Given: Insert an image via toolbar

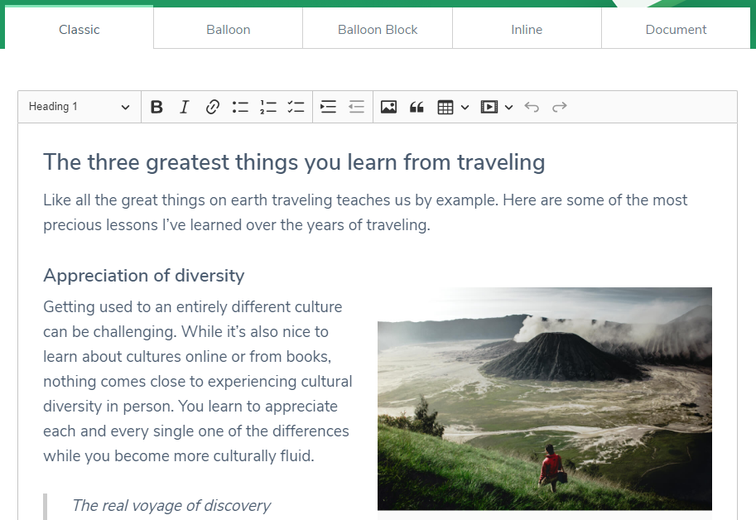Looking at the screenshot, I should (x=389, y=107).
